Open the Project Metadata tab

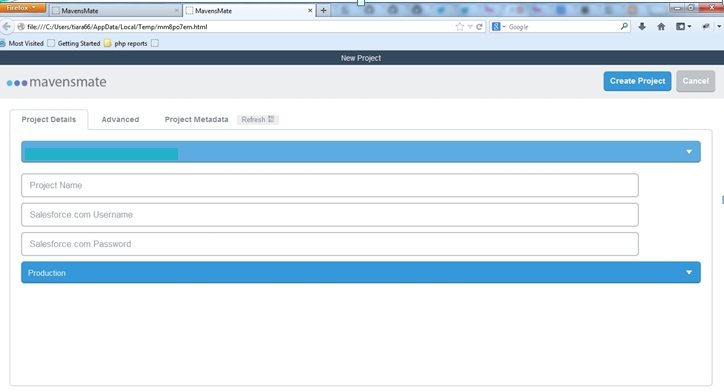(x=196, y=119)
